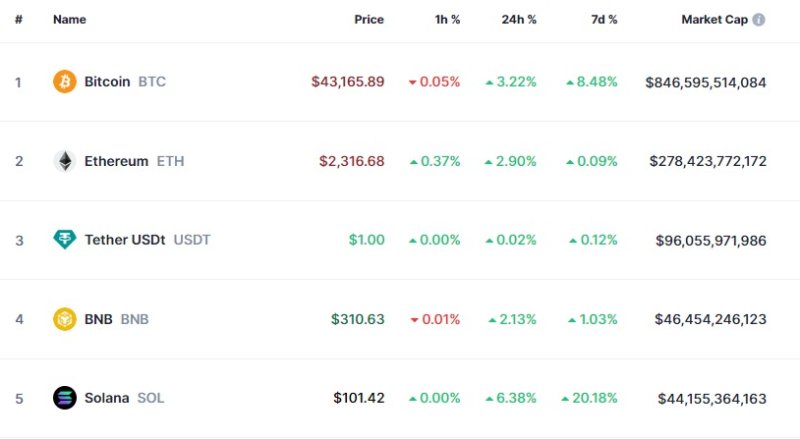This screenshot has height=439, width=800.
Task: Click the Ethereum diamond logo icon
Action: pyautogui.click(x=65, y=161)
